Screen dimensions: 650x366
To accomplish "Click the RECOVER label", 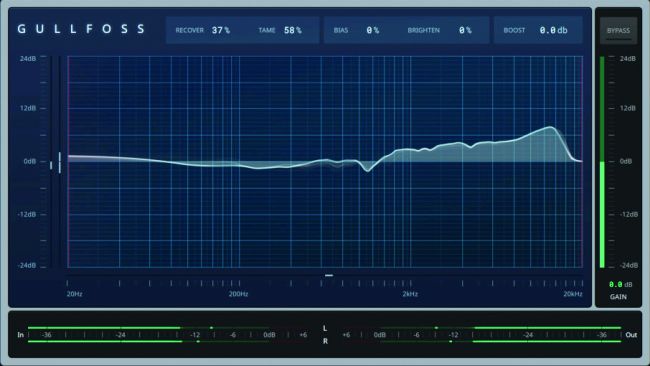I will pos(189,30).
